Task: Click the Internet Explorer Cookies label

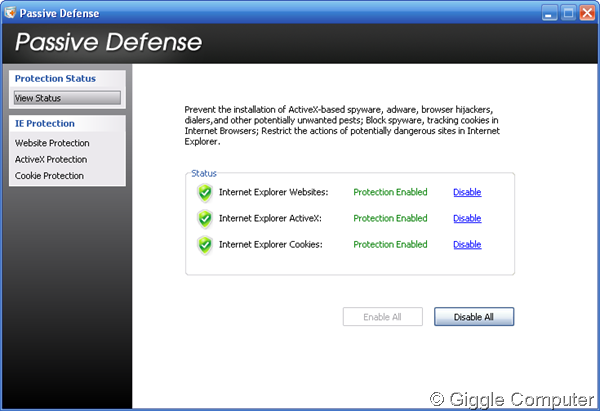Action: [x=271, y=245]
